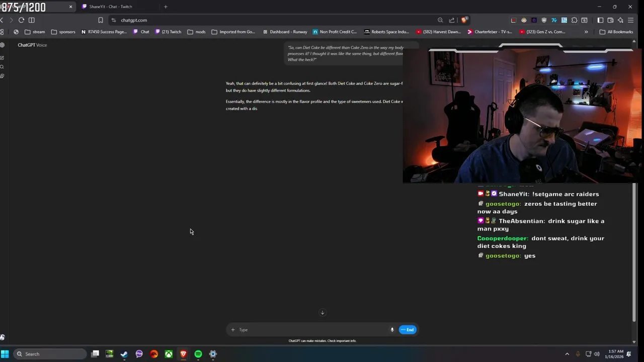Click Coooperdooper username in chat overlay

click(x=502, y=238)
